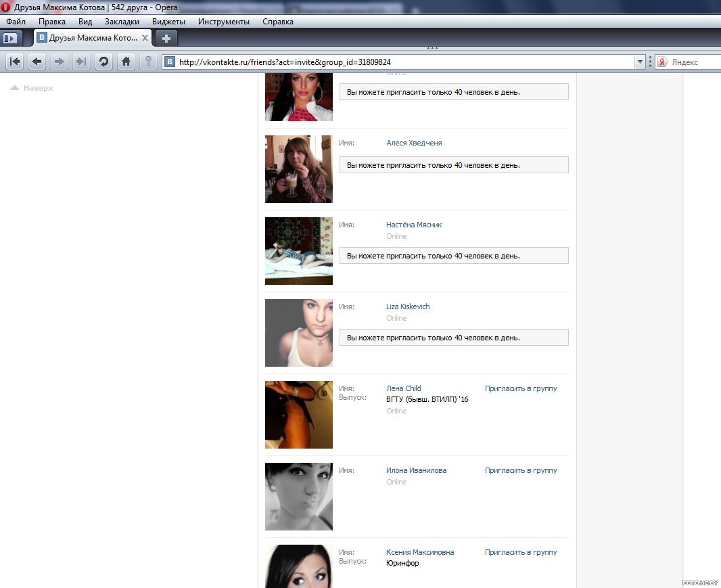Viewport: 721px width, 588px height.
Task: Open the Вид menu
Action: pyautogui.click(x=85, y=22)
